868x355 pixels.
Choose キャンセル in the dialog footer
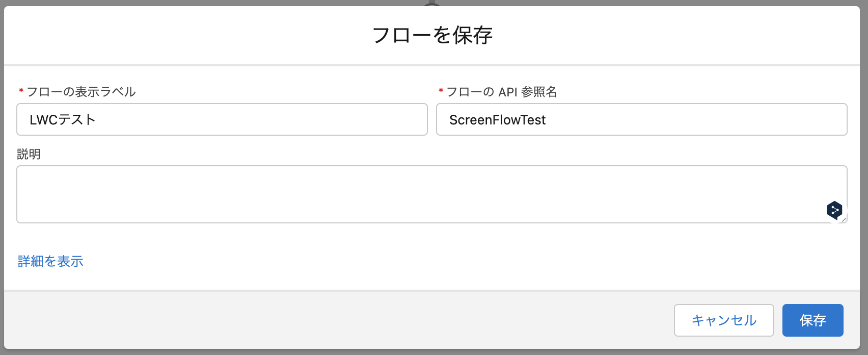(724, 320)
